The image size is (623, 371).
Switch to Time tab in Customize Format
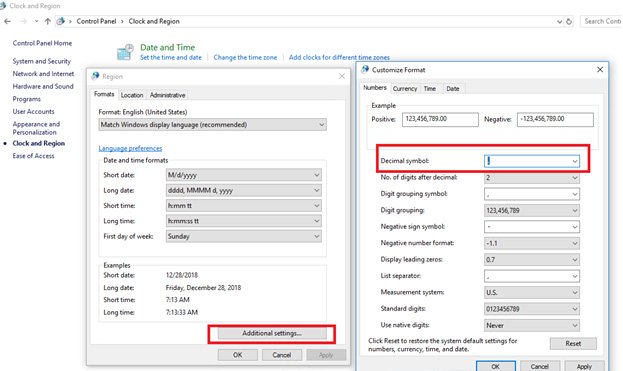click(x=430, y=89)
